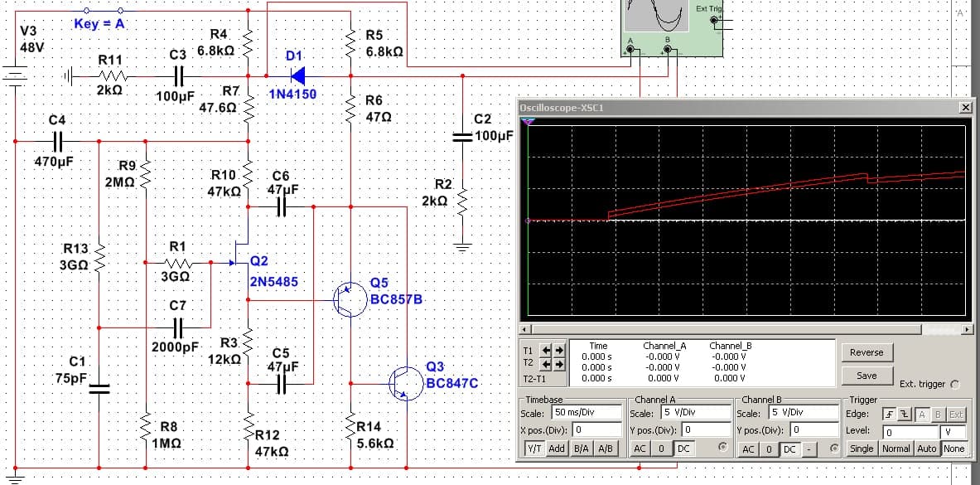Set Channel B coupling to 0
Screen dimensions: 980x485
pyautogui.click(x=769, y=449)
